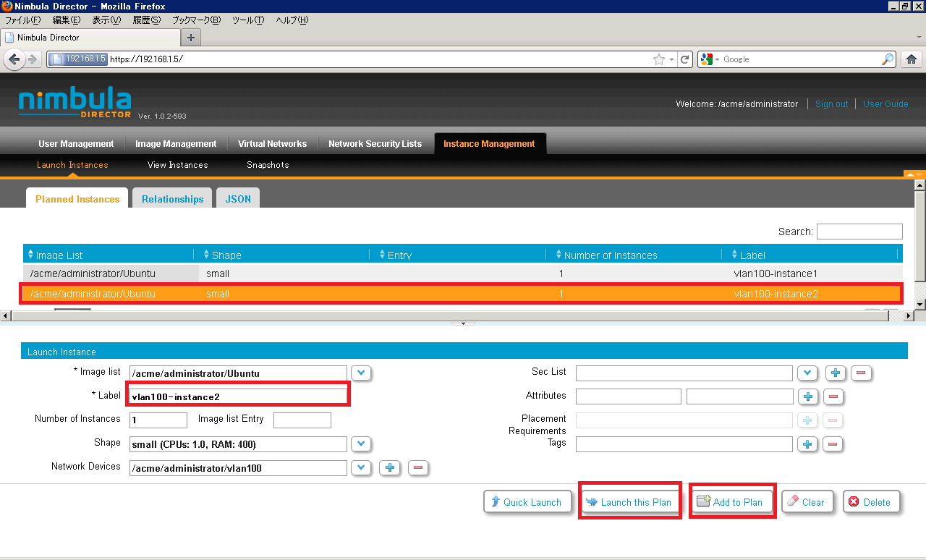Switch to the Relationships tab
Viewport: 926px width, 560px height.
coord(172,199)
